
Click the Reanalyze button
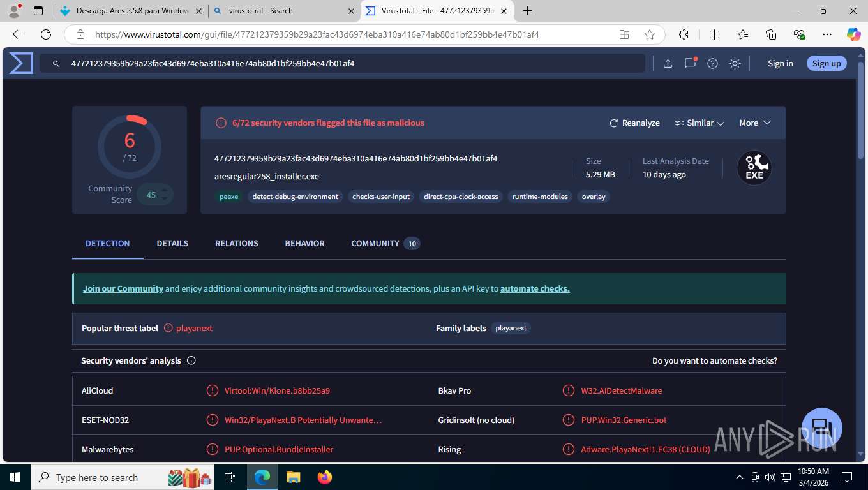[x=634, y=123]
